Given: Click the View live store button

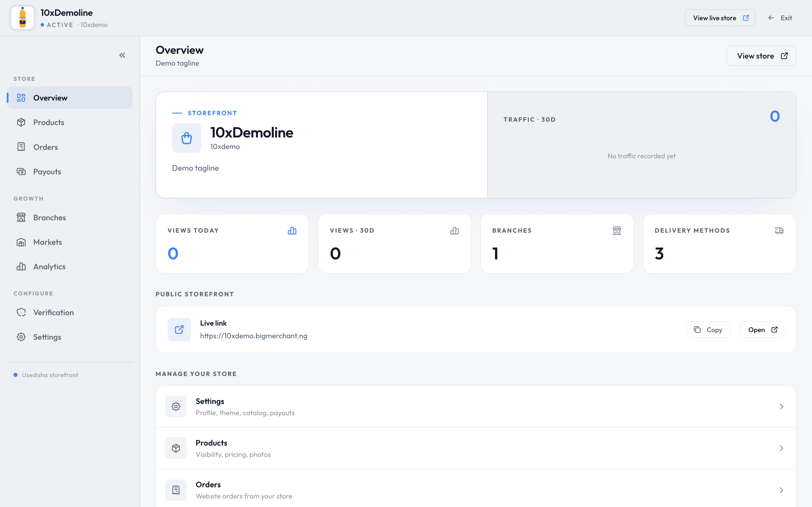Looking at the screenshot, I should [x=720, y=18].
